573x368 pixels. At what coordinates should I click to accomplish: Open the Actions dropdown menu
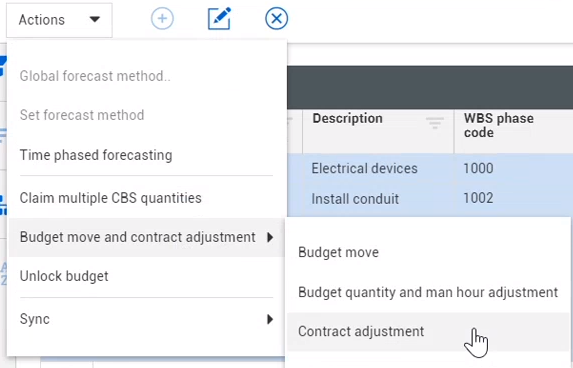59,20
